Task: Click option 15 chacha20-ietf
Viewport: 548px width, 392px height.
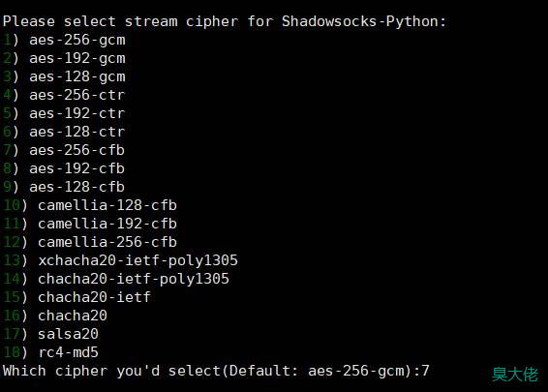Action: [x=76, y=297]
